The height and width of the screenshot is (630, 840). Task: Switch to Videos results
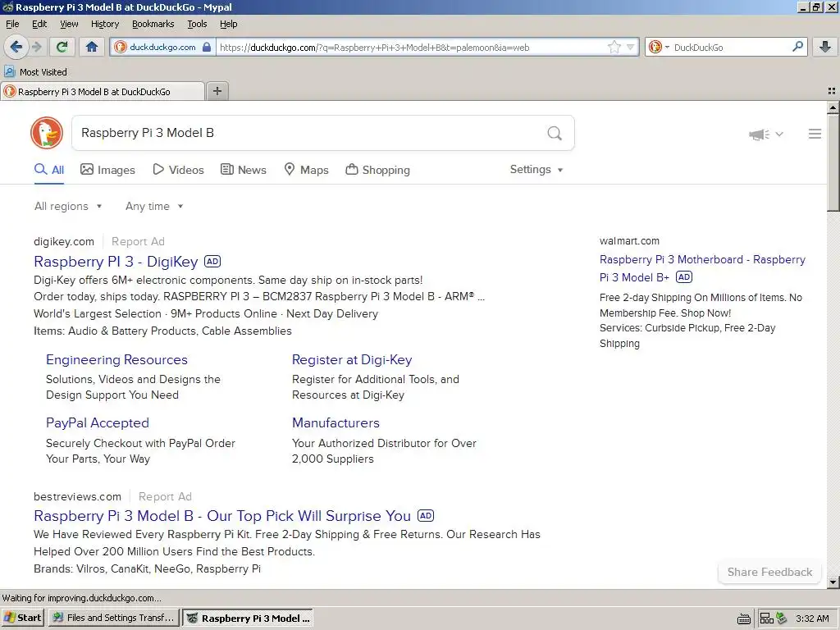click(x=178, y=170)
